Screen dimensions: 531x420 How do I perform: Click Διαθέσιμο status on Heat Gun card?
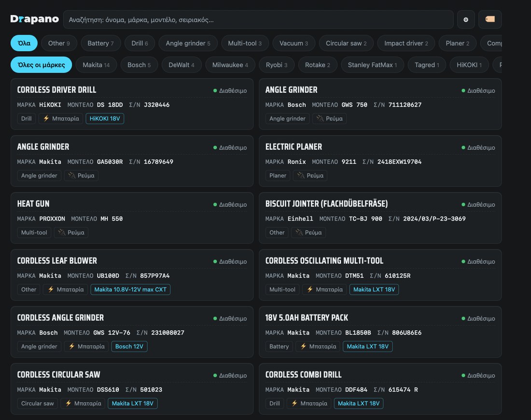click(x=230, y=204)
